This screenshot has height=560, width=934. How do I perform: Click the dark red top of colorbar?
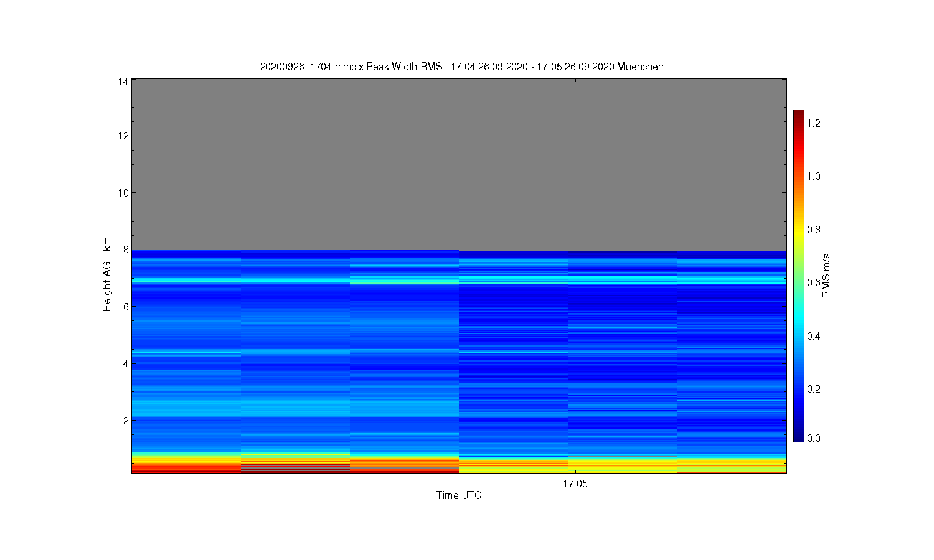(799, 114)
